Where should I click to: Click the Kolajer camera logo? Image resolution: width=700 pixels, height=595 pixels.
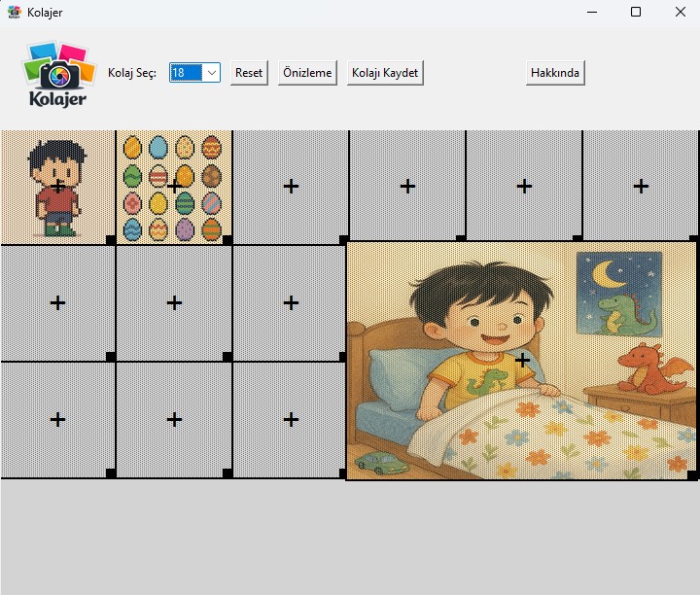tap(58, 74)
